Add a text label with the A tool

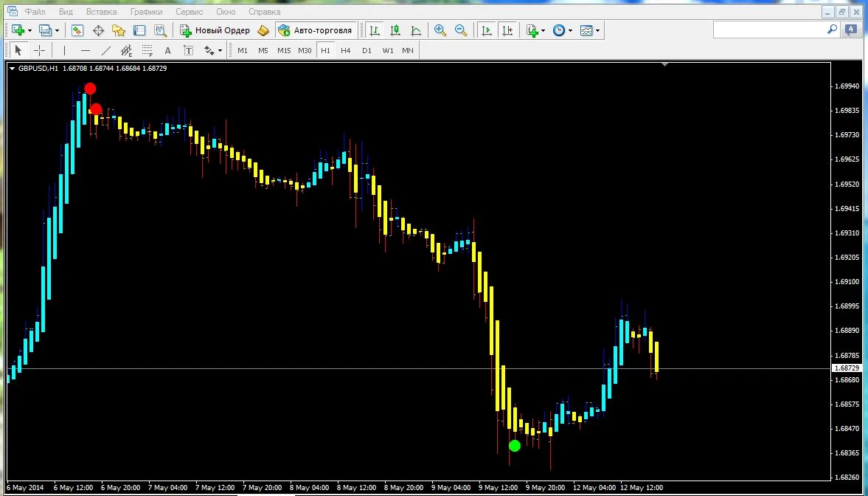coord(167,49)
